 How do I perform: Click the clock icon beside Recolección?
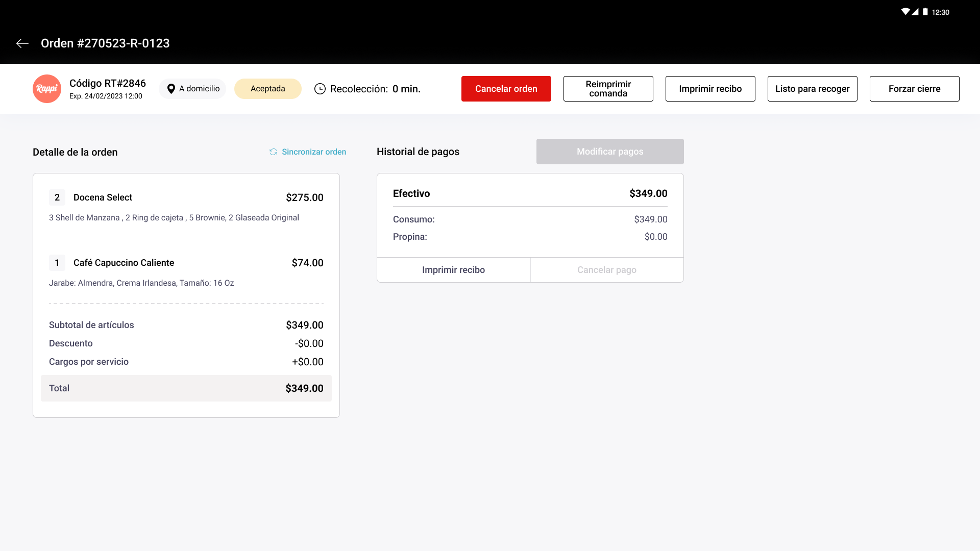point(320,89)
